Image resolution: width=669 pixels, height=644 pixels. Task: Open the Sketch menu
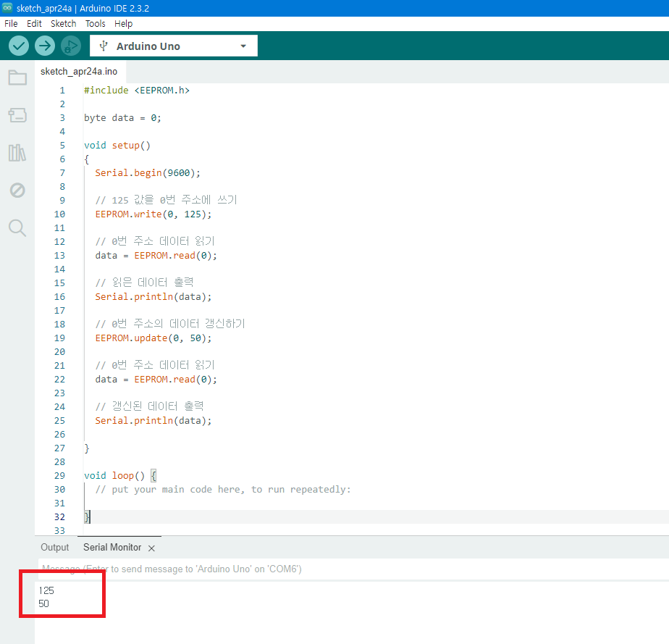point(63,23)
